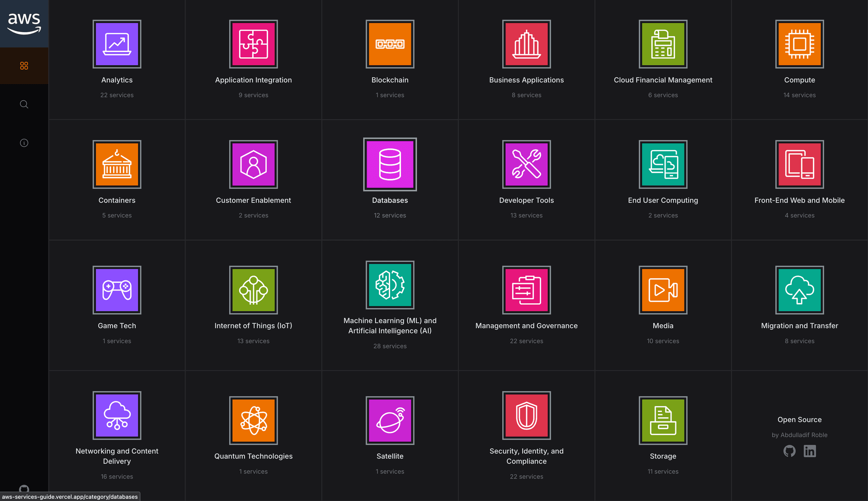Viewport: 868px width, 501px height.
Task: Open GitHub link under Open Source
Action: pos(789,451)
